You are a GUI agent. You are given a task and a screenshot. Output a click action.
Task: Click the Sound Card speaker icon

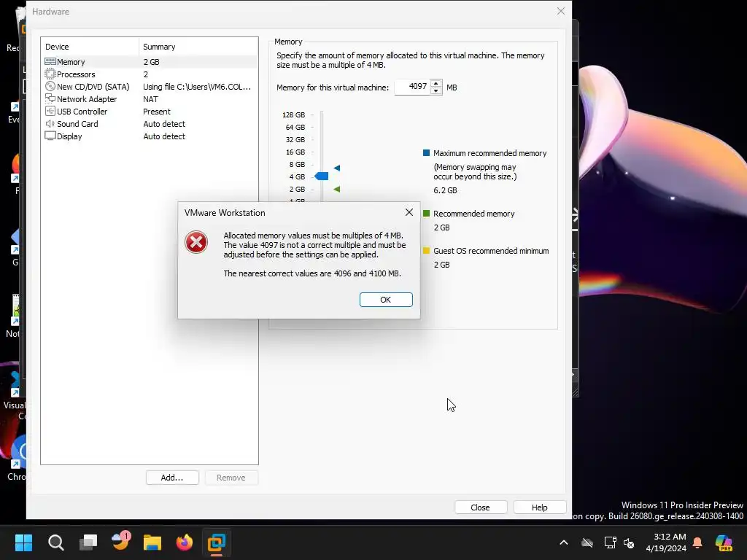click(50, 123)
